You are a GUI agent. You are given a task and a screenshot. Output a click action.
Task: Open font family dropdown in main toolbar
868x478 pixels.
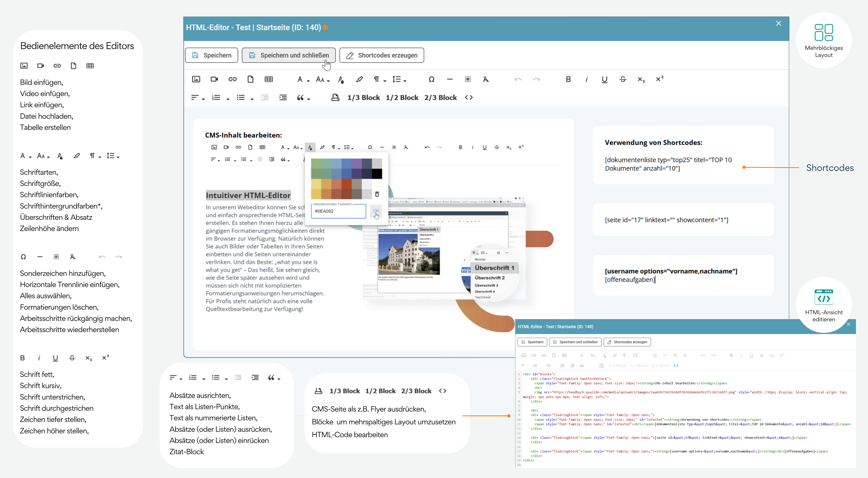coord(303,79)
